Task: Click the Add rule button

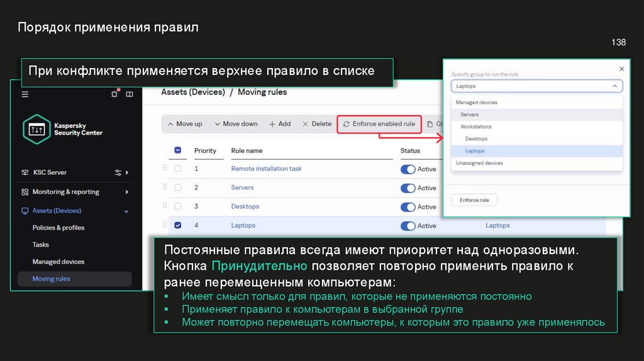Action: [280, 124]
